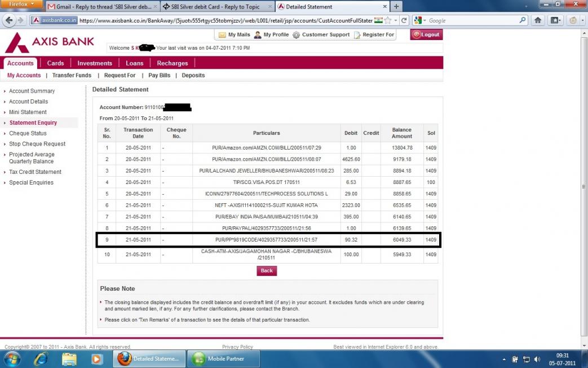Screen dimensions: 588x368
Task: Open Deposits
Action: 193,75
